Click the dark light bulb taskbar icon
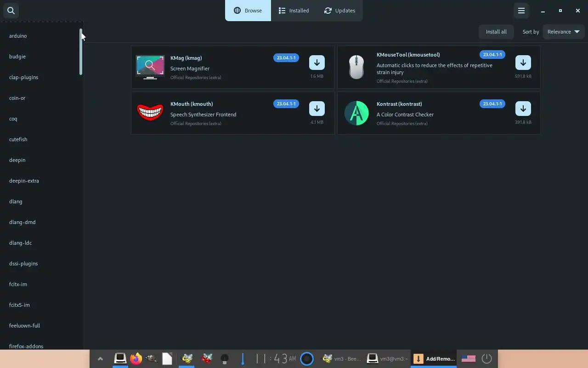 pyautogui.click(x=225, y=358)
